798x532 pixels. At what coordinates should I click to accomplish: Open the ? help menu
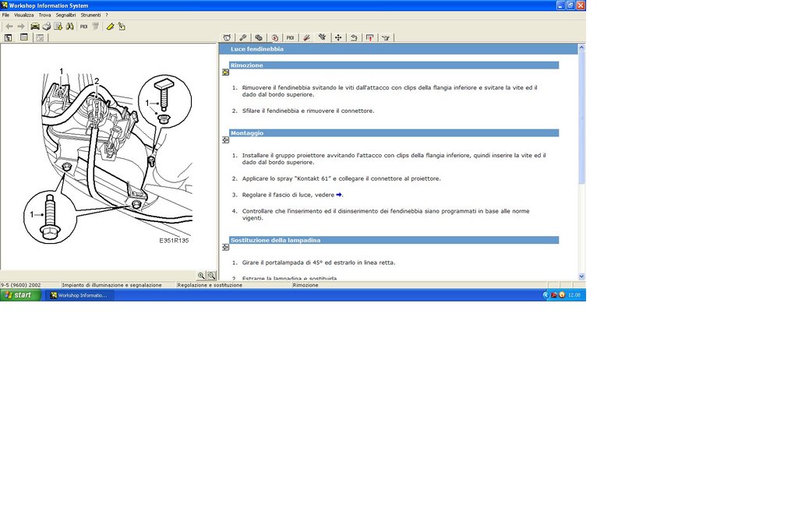point(107,16)
